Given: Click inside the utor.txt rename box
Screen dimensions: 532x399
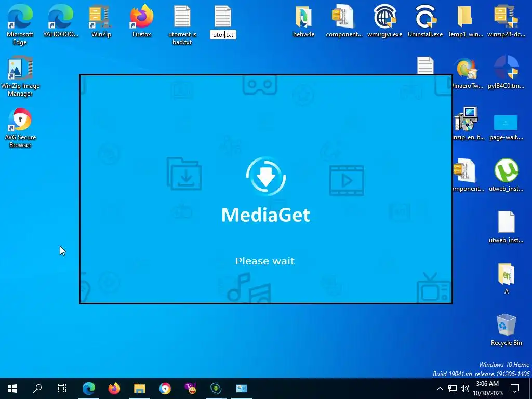Looking at the screenshot, I should tap(223, 35).
